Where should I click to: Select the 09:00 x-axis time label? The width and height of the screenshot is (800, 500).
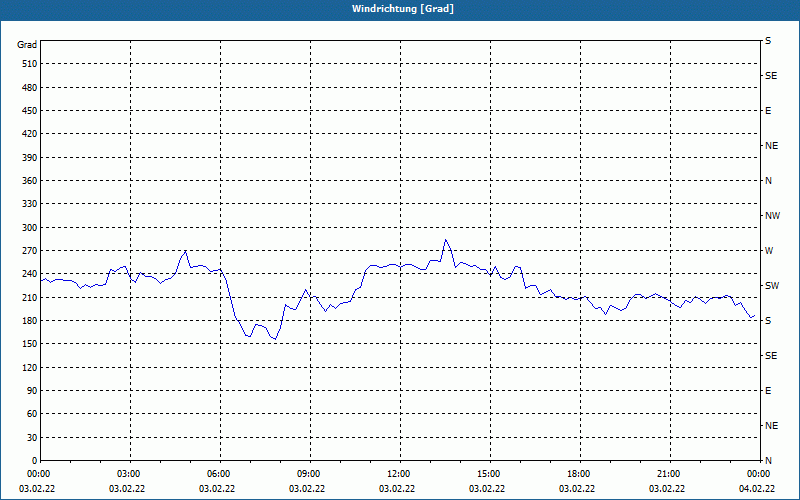(310, 474)
